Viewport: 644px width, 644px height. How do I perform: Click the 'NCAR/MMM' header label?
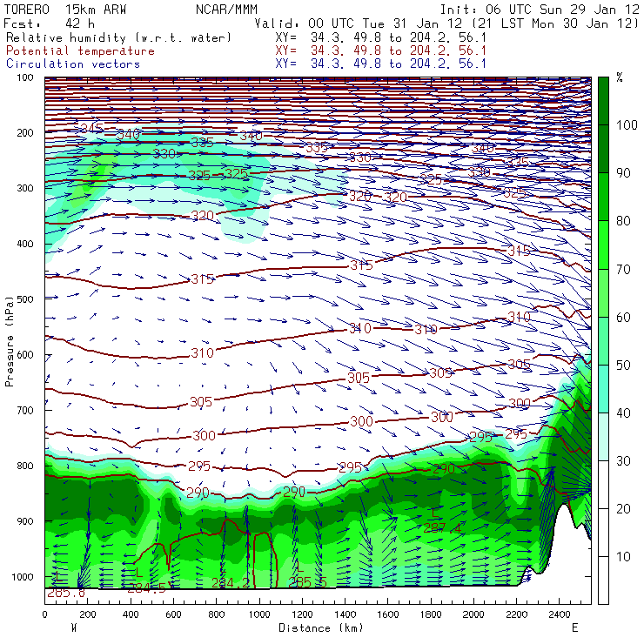coord(226,9)
